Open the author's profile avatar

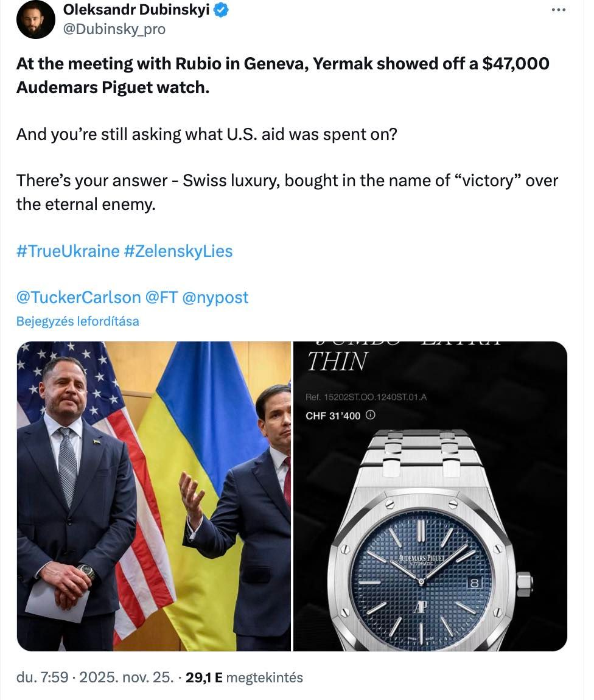click(x=36, y=19)
